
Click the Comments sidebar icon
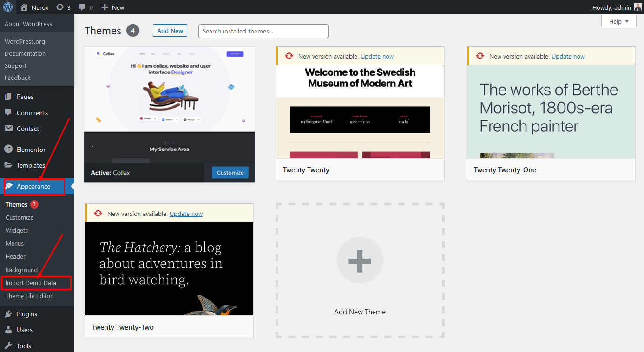point(8,112)
